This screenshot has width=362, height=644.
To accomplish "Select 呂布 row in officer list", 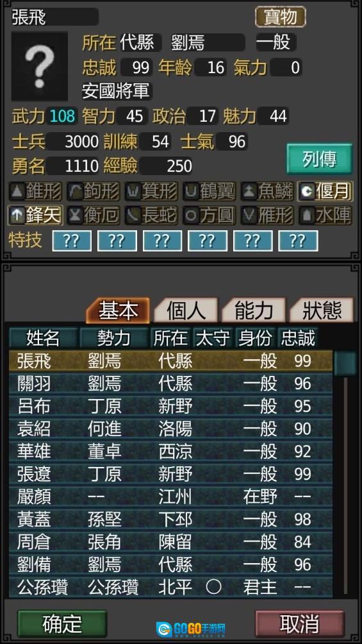I will [x=170, y=406].
